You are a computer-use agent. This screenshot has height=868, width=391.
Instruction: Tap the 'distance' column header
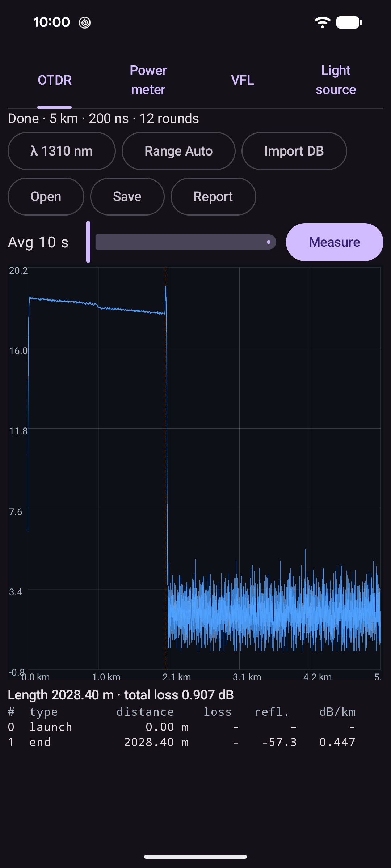pyautogui.click(x=145, y=712)
